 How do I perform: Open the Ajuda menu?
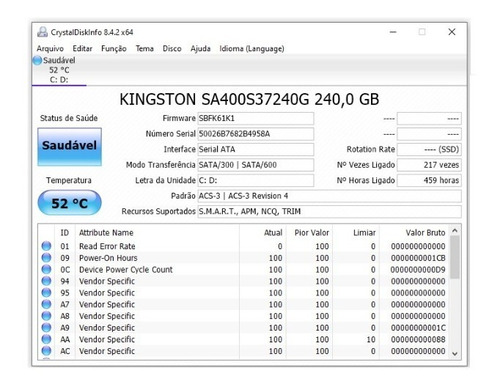pyautogui.click(x=200, y=49)
